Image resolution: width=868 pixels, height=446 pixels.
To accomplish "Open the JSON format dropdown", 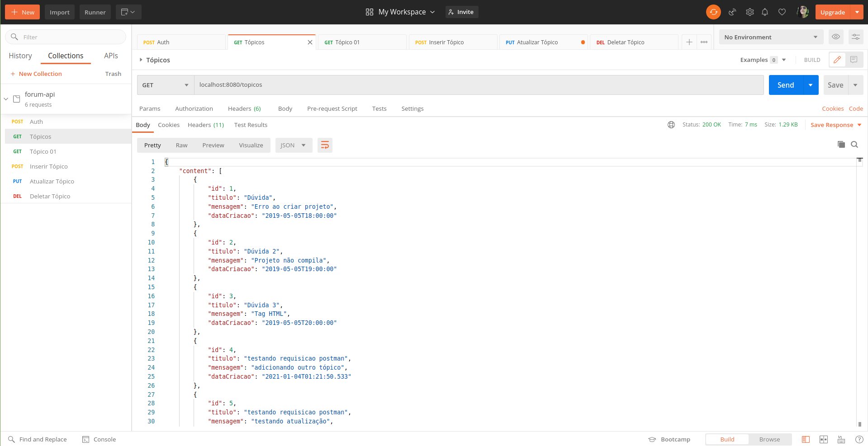I will coord(294,145).
